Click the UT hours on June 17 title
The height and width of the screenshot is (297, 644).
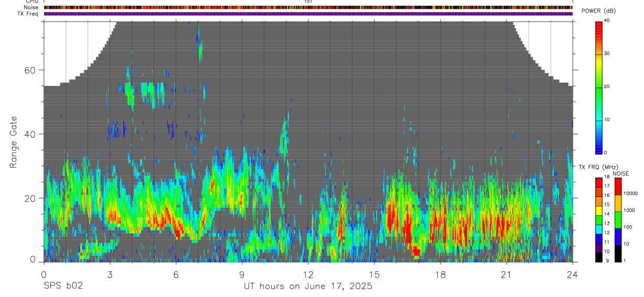tap(308, 287)
